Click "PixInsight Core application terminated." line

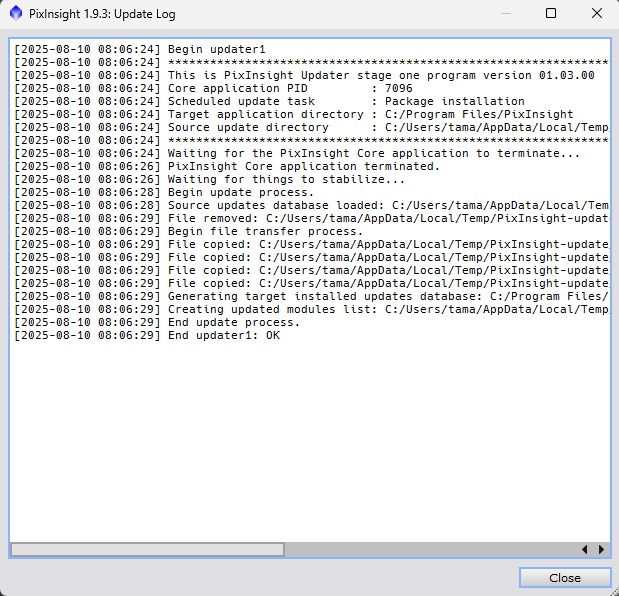227,167
